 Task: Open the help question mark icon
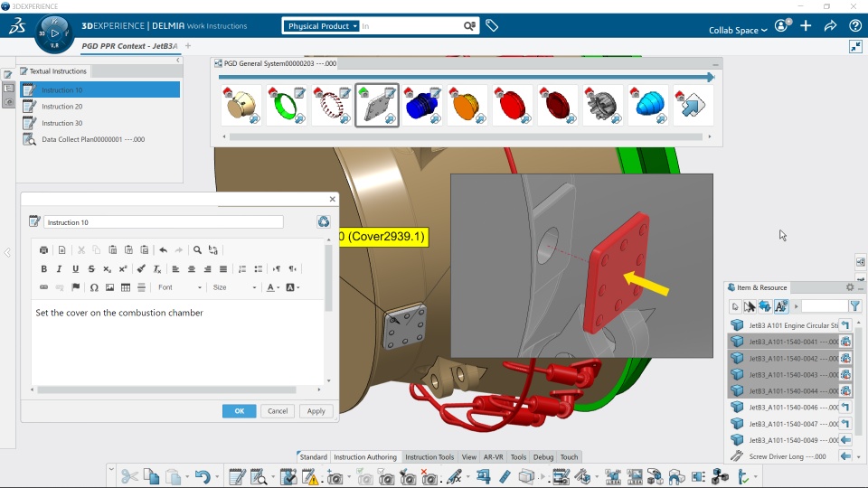(x=854, y=25)
